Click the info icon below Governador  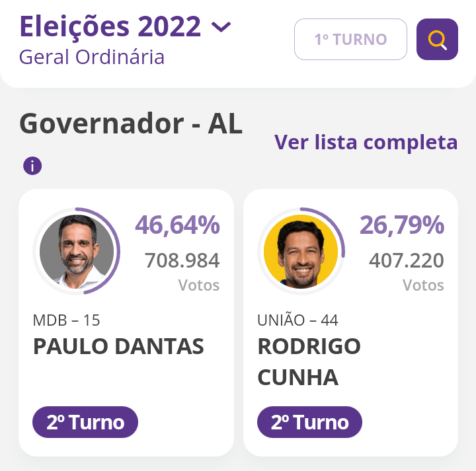pos(32,166)
